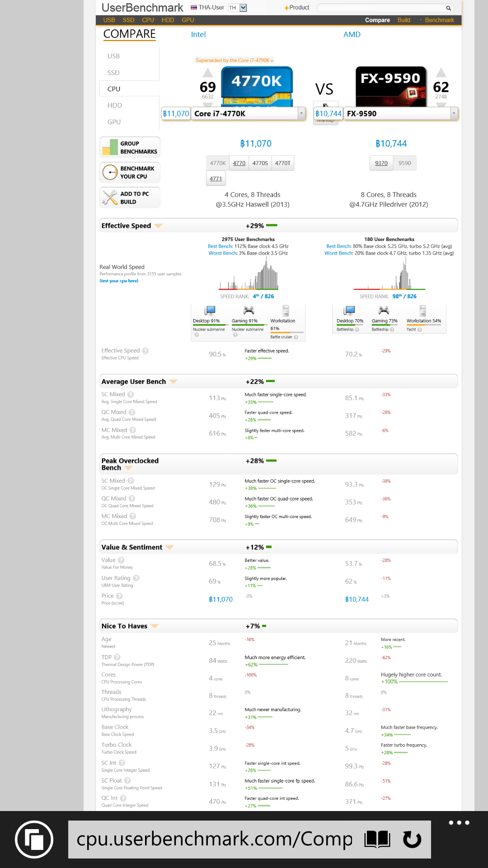Open Core i7-4770K model dropdown

click(301, 113)
